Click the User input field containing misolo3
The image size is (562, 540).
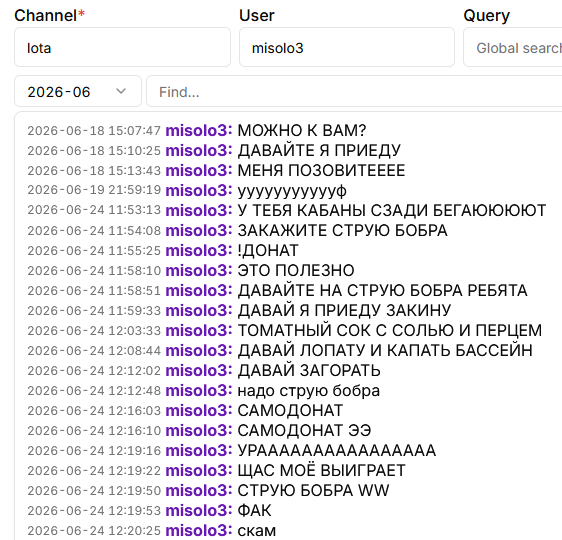(347, 47)
